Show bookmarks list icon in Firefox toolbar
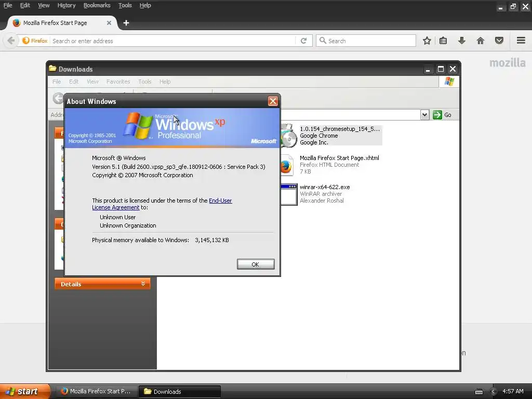532x399 pixels. click(443, 41)
